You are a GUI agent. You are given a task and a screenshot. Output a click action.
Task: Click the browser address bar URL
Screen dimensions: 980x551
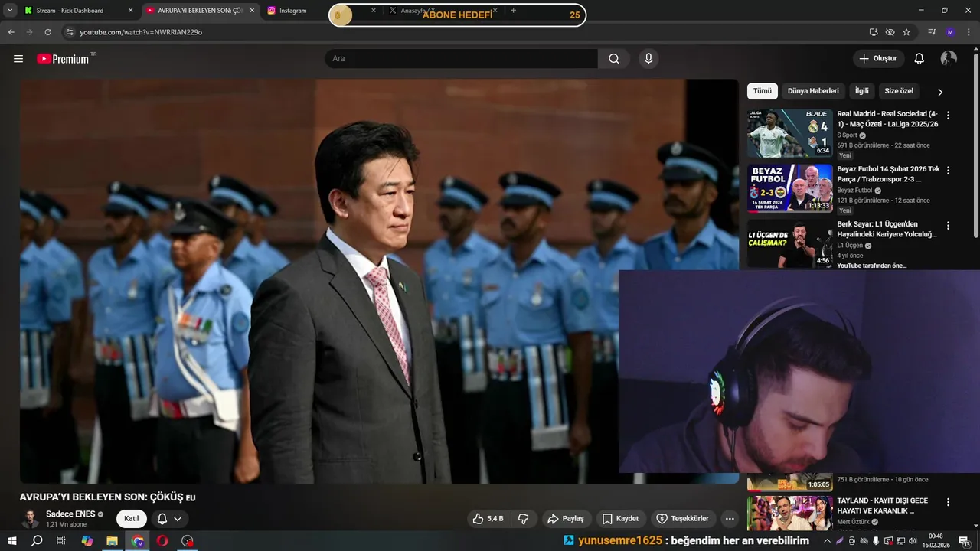point(141,32)
